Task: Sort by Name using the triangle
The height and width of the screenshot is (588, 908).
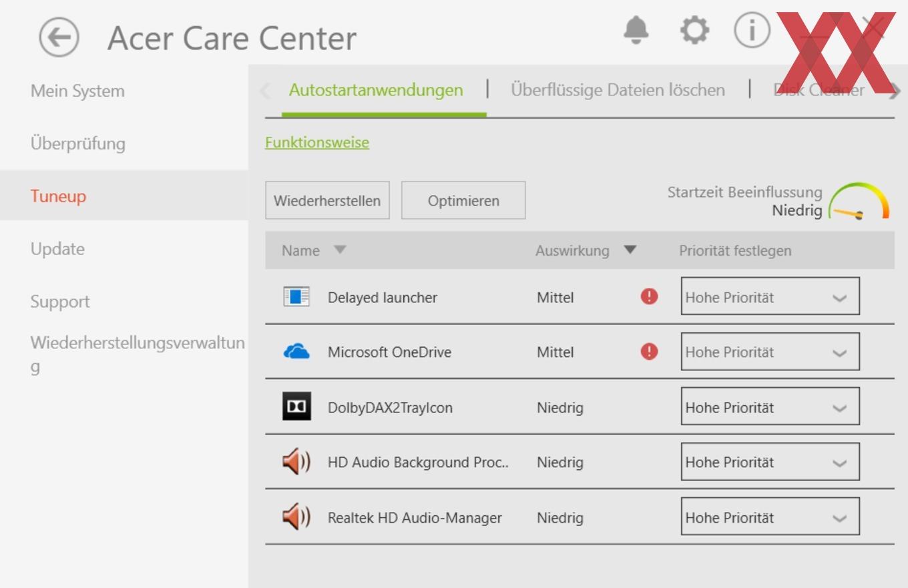Action: click(340, 250)
